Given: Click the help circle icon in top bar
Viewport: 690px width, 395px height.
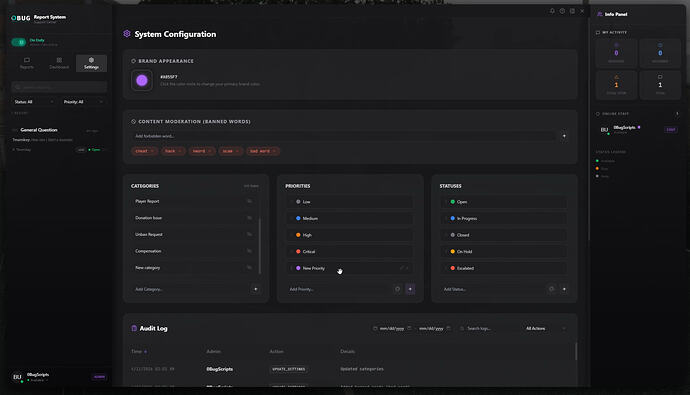Looking at the screenshot, I should [562, 11].
